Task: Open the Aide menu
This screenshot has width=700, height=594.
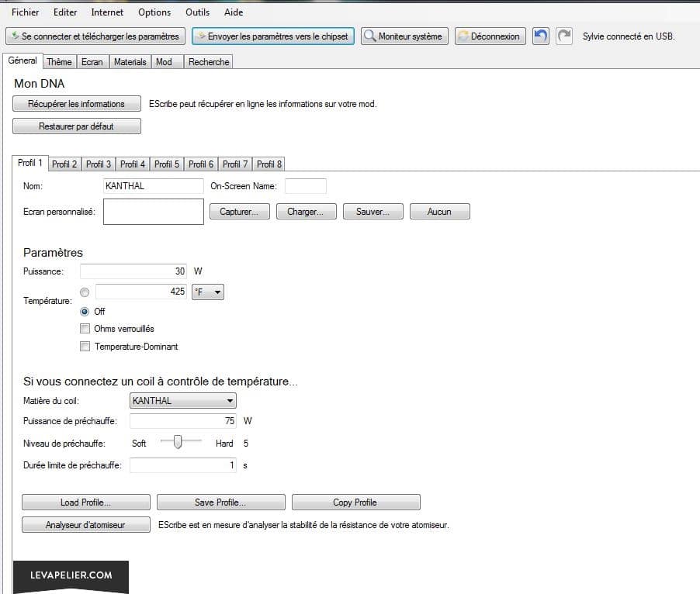Action: pos(234,12)
